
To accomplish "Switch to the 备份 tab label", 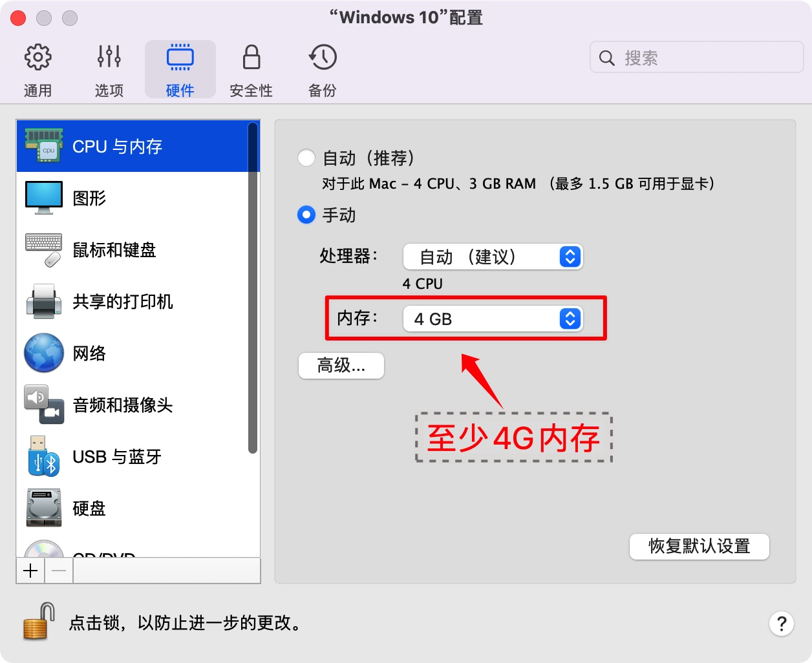I will 323,90.
